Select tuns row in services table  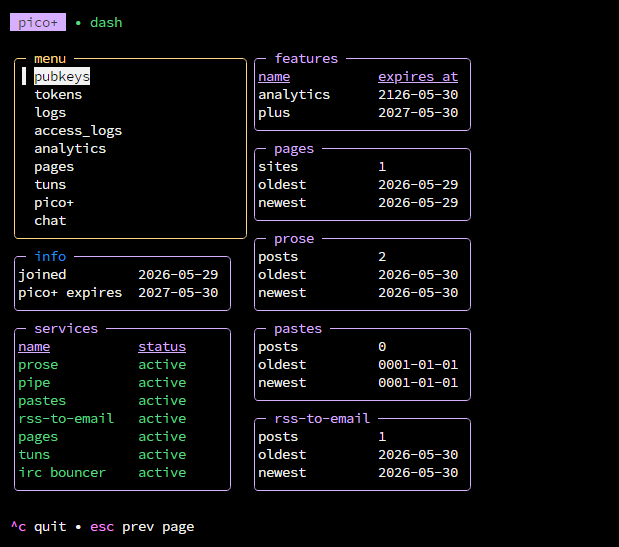[x=102, y=454]
